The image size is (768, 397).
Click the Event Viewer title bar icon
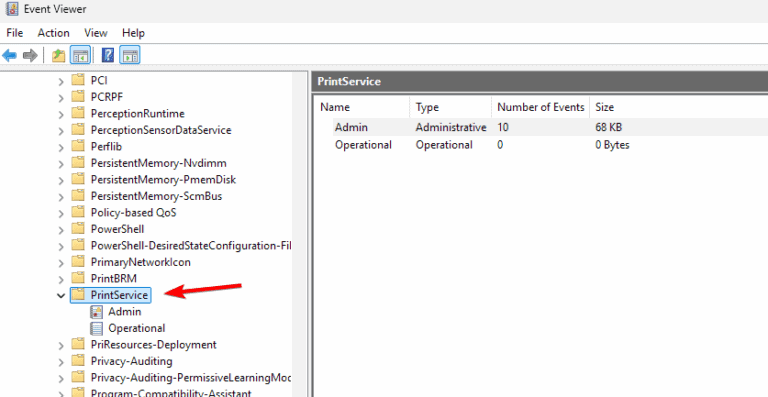12,9
